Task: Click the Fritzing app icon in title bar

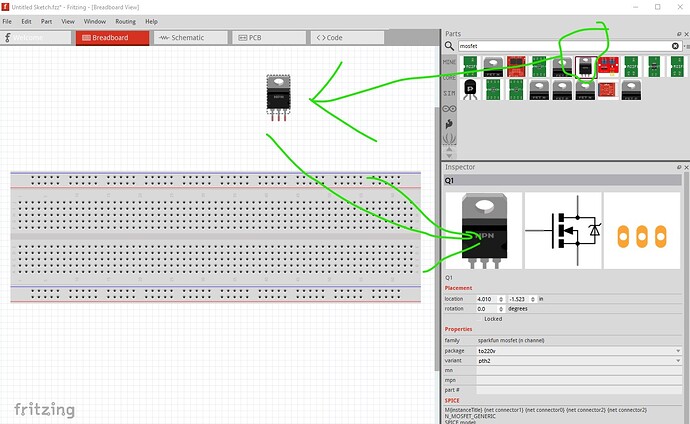Action: [5, 7]
